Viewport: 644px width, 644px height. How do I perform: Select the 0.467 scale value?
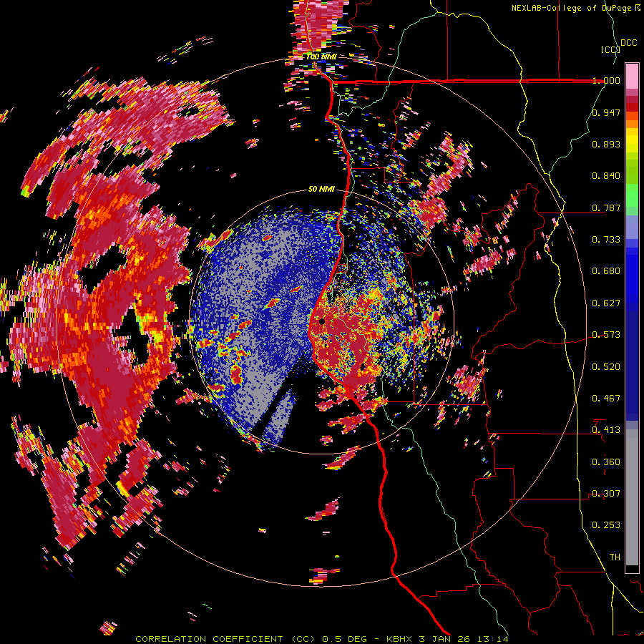point(606,398)
